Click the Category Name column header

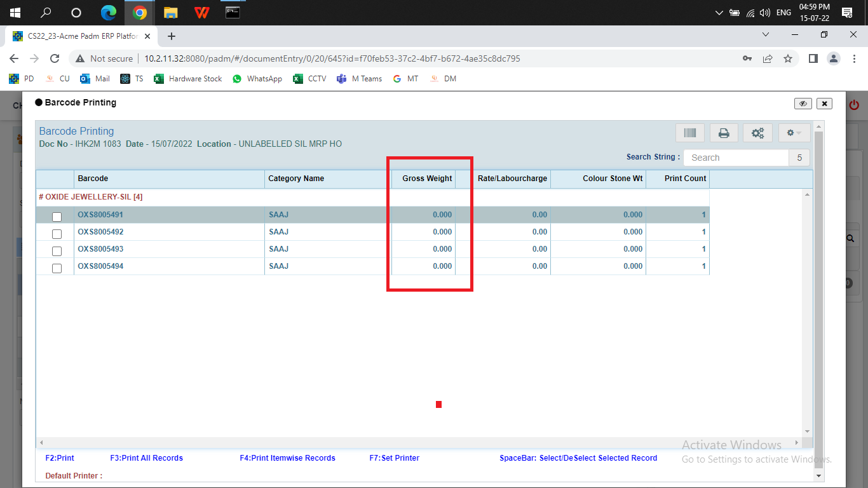point(328,179)
